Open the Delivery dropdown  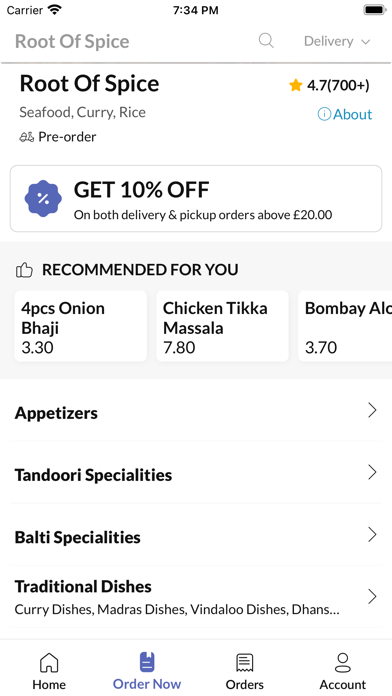pyautogui.click(x=337, y=41)
